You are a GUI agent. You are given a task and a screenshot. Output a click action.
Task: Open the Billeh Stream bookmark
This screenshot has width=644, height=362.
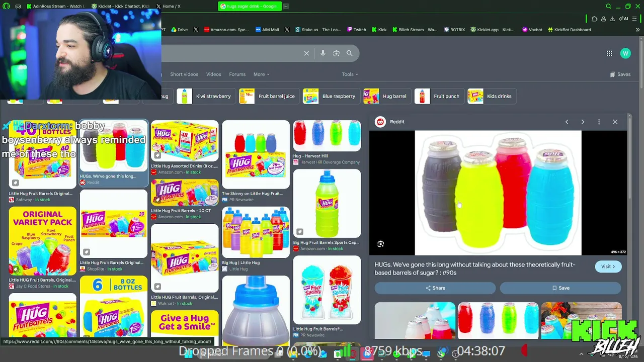pos(415,30)
